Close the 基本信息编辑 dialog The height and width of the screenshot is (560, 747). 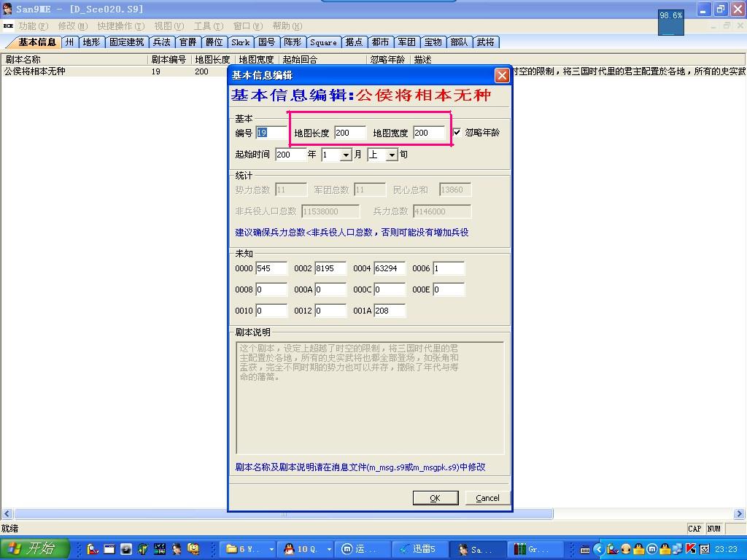502,75
